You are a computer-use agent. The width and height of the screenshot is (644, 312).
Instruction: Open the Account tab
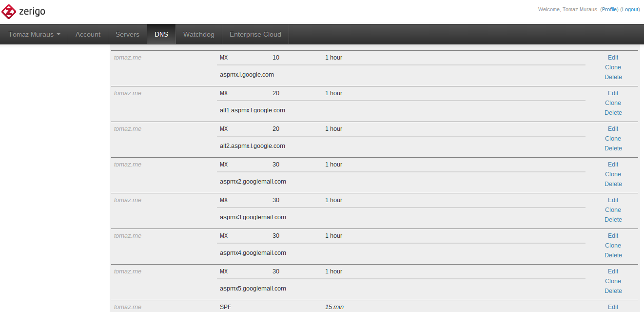pos(88,34)
